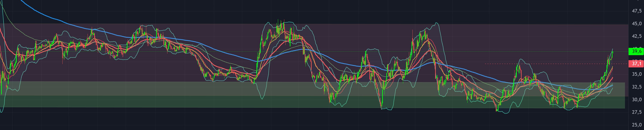Viewport: 644px width, 130px height.
Task: Click the red 37,1 price label
Action: pos(637,64)
